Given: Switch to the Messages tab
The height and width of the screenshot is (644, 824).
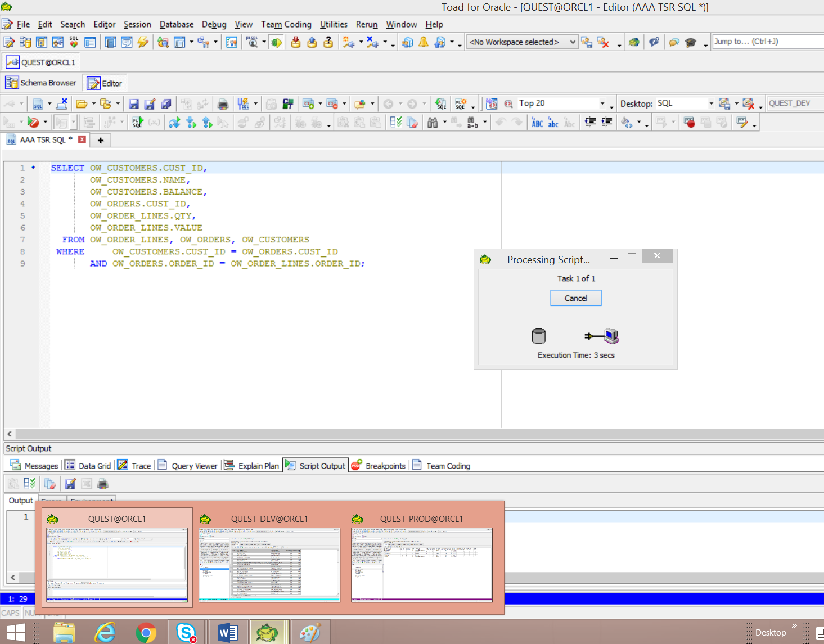Looking at the screenshot, I should click(34, 466).
